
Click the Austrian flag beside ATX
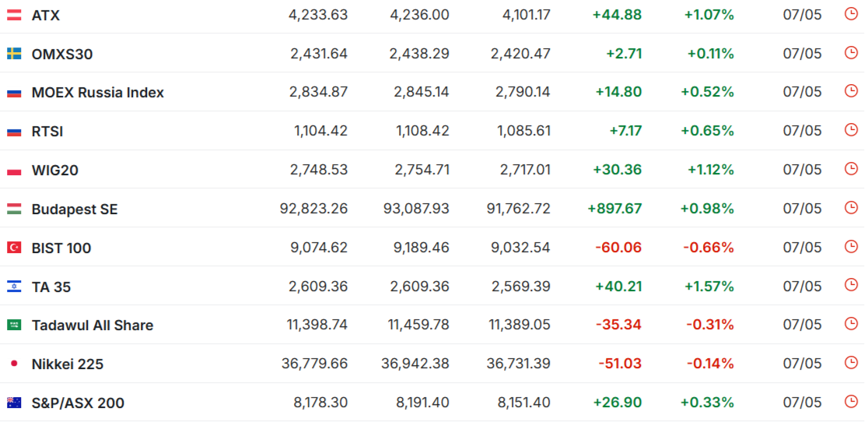[x=14, y=15]
